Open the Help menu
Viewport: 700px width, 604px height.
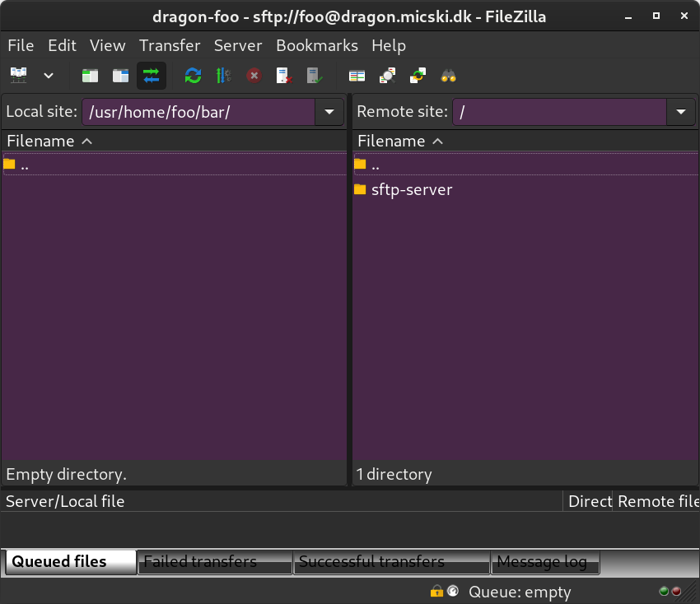click(x=389, y=45)
